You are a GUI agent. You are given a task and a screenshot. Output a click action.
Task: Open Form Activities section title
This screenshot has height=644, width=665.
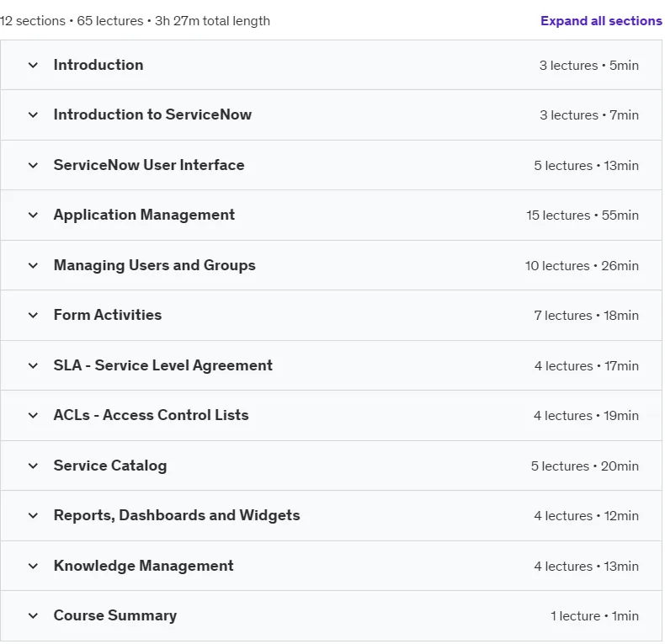[108, 315]
